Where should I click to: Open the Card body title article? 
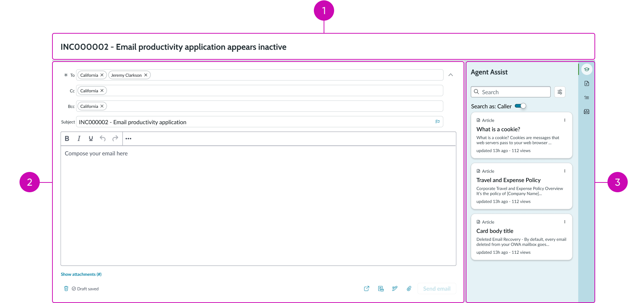[521, 237]
